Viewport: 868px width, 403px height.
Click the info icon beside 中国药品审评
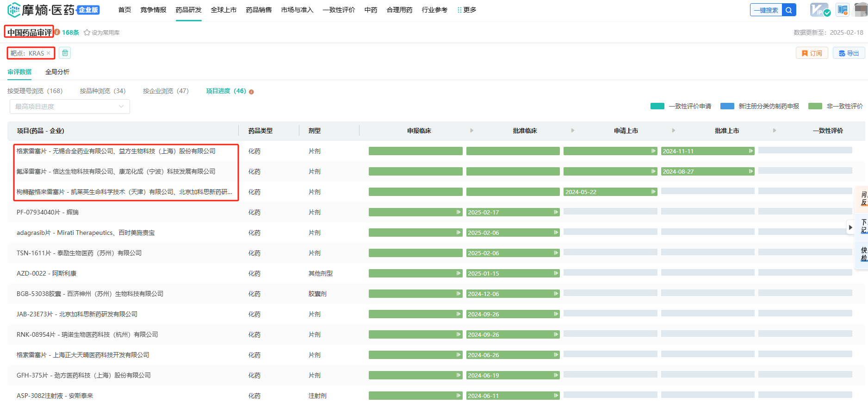[x=57, y=32]
